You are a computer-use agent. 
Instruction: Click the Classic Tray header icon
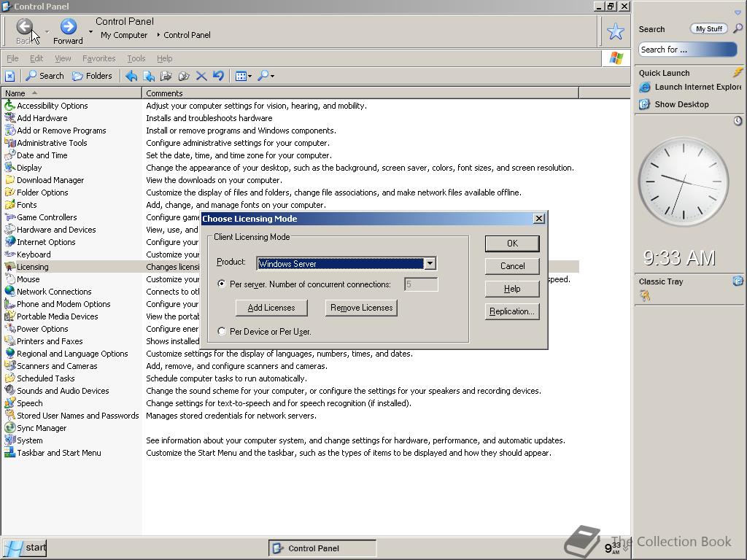tap(738, 281)
